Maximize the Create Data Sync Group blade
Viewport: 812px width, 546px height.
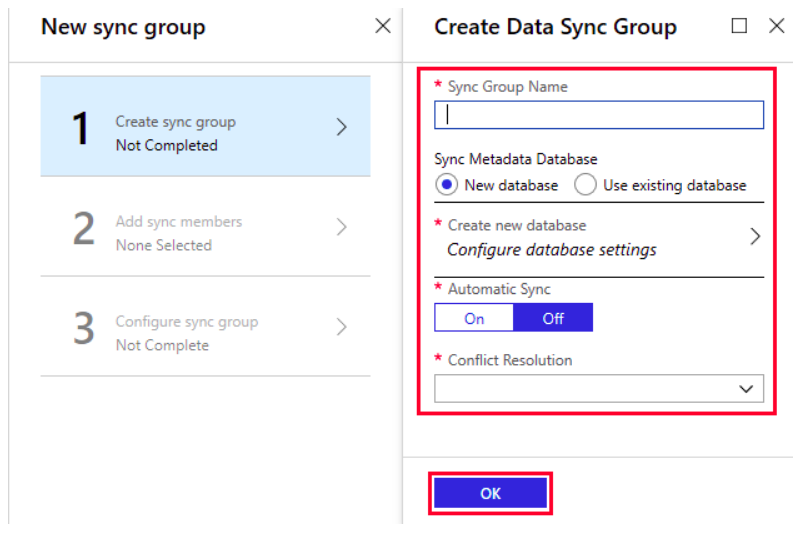tap(739, 27)
